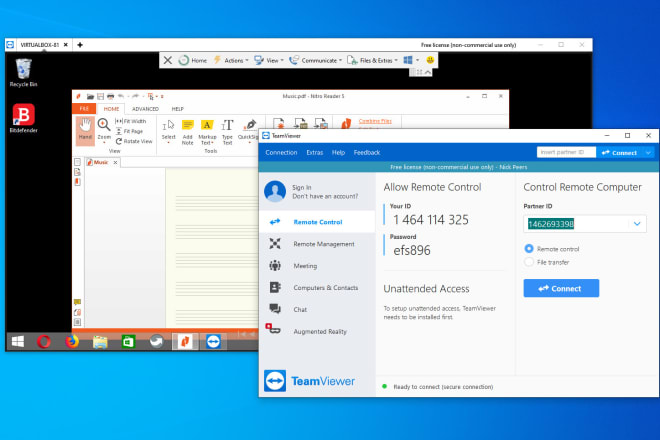Screen dimensions: 660x440
Task: Click the Partner ID input field
Action: click(x=577, y=224)
